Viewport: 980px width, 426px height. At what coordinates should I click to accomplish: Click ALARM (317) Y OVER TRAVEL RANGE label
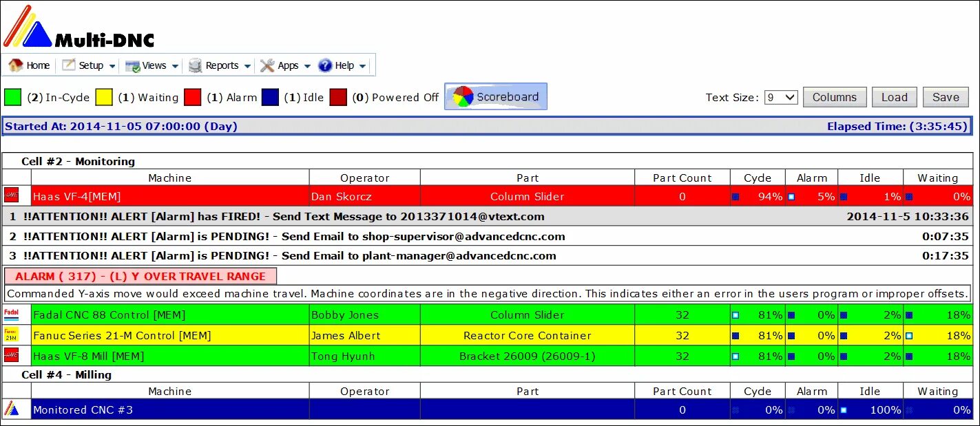[140, 276]
